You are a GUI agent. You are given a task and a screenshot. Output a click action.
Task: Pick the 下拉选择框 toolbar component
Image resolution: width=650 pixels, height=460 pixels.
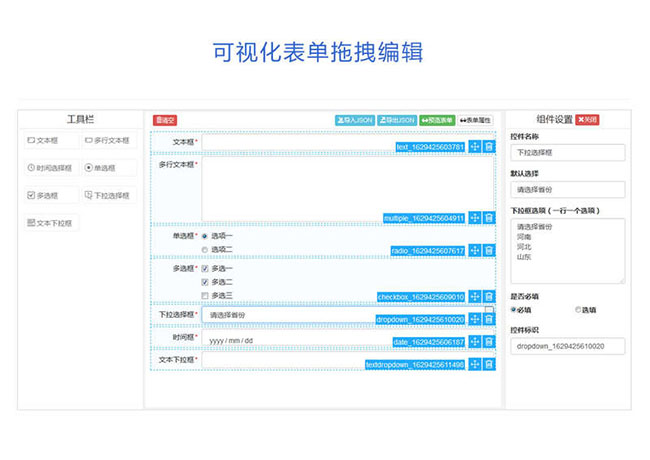tap(107, 196)
